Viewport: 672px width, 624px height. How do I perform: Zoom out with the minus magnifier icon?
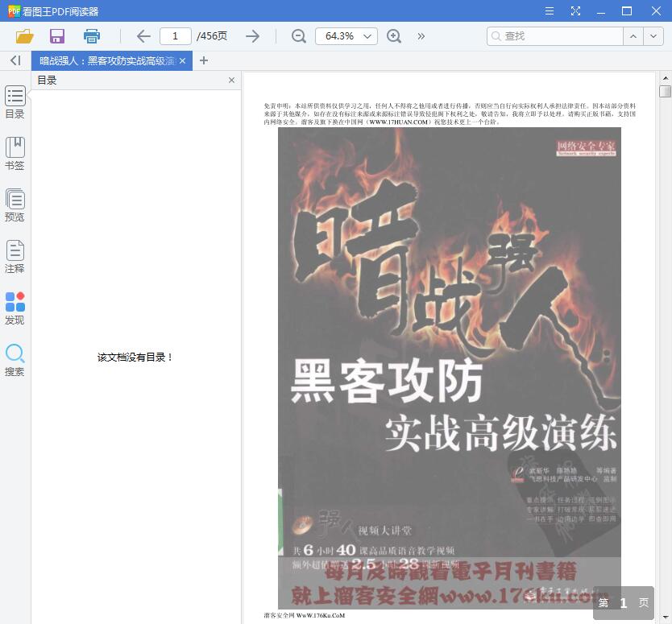click(299, 36)
